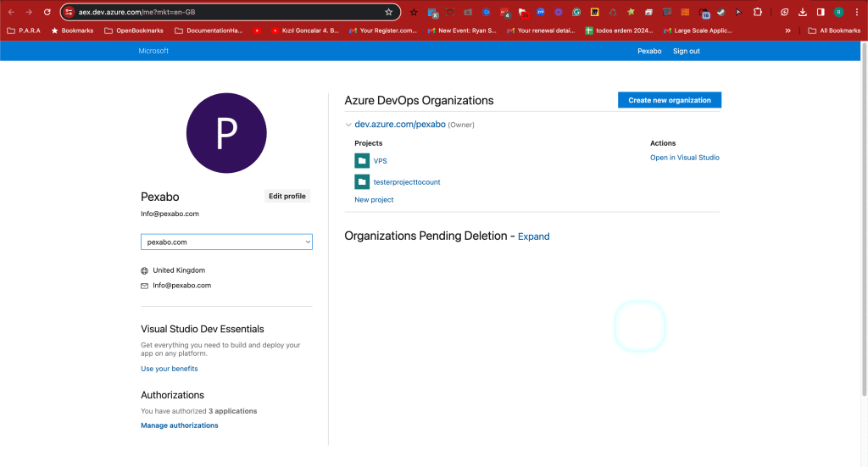The image size is (868, 467).
Task: Click Open in Visual Studio link
Action: pyautogui.click(x=685, y=158)
